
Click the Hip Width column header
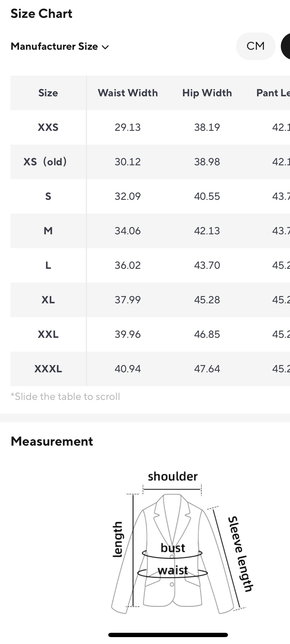[207, 93]
